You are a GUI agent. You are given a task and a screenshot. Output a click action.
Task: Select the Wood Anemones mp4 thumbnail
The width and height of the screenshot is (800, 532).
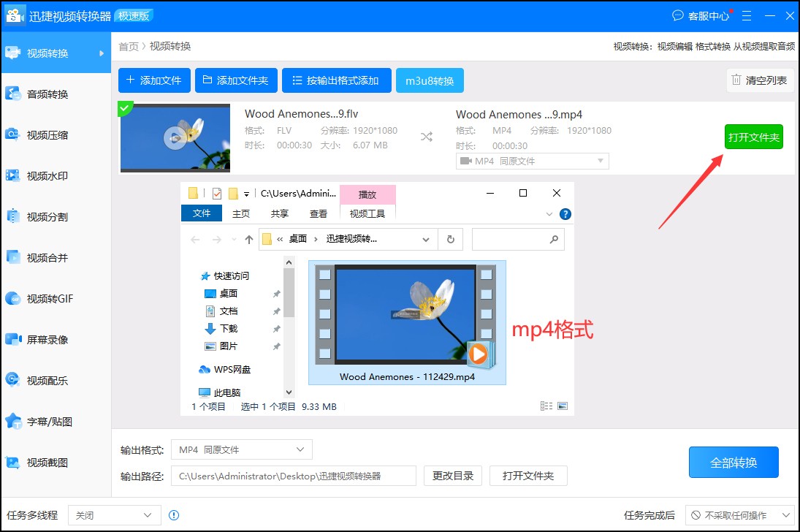(x=407, y=316)
